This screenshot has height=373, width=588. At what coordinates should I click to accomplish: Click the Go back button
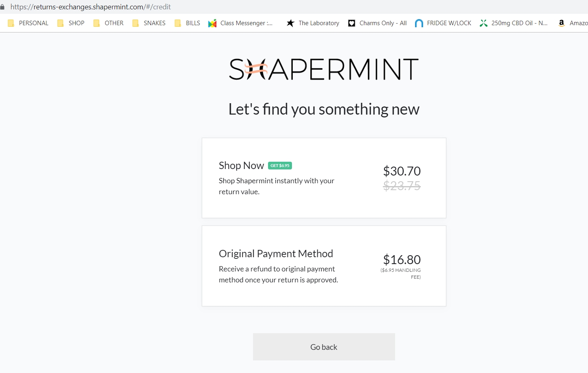pyautogui.click(x=324, y=347)
